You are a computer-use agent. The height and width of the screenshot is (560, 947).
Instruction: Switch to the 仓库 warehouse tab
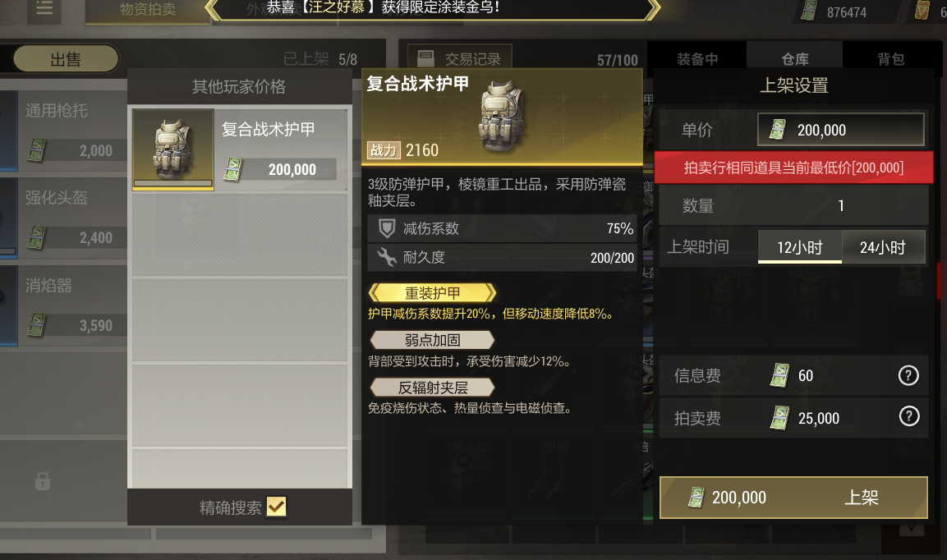click(795, 58)
